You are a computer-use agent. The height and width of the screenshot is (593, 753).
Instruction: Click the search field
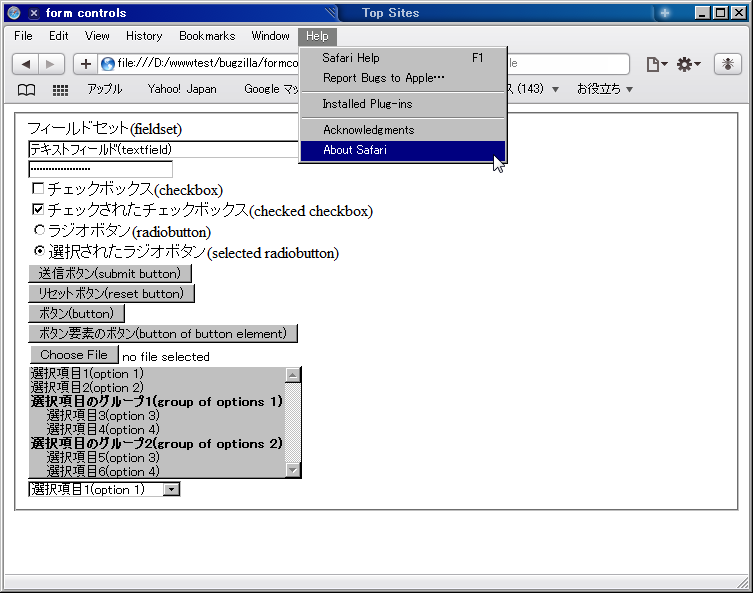pyautogui.click(x=568, y=63)
